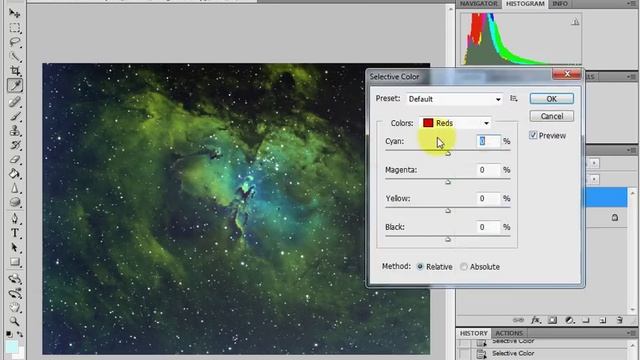Viewport: 640px width, 360px height.
Task: Open the Colors dropdown showing Reds
Action: pos(456,123)
